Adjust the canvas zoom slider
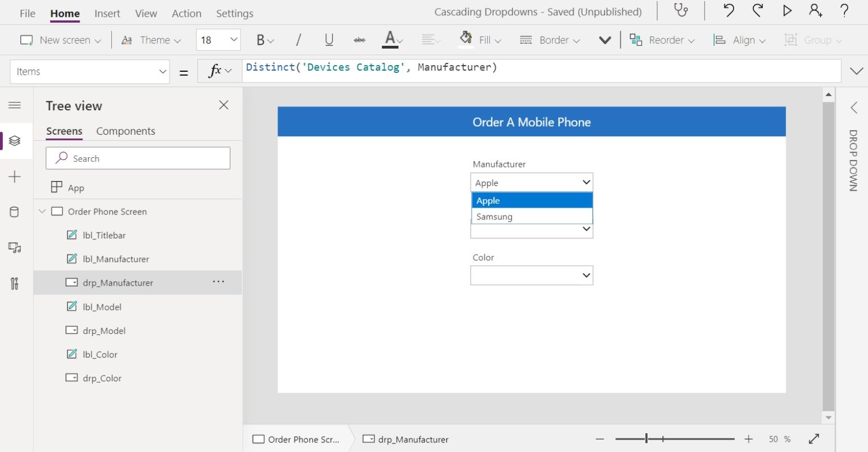Image resolution: width=868 pixels, height=452 pixels. (646, 438)
